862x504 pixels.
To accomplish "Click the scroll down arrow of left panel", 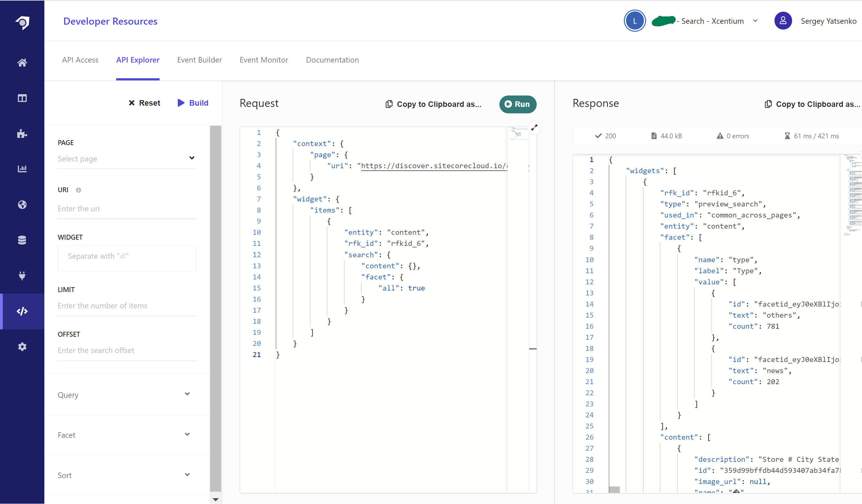I will click(216, 499).
